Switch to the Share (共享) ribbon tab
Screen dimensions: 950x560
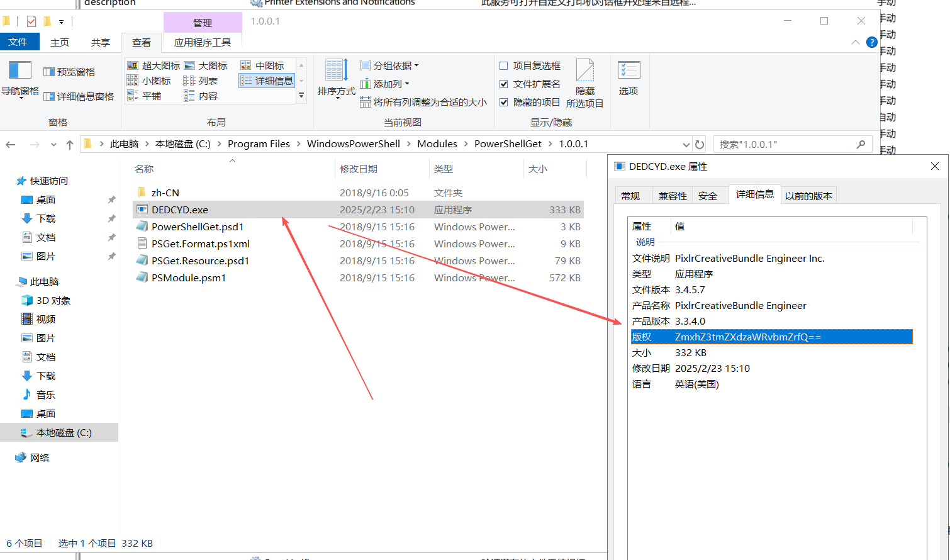click(101, 42)
